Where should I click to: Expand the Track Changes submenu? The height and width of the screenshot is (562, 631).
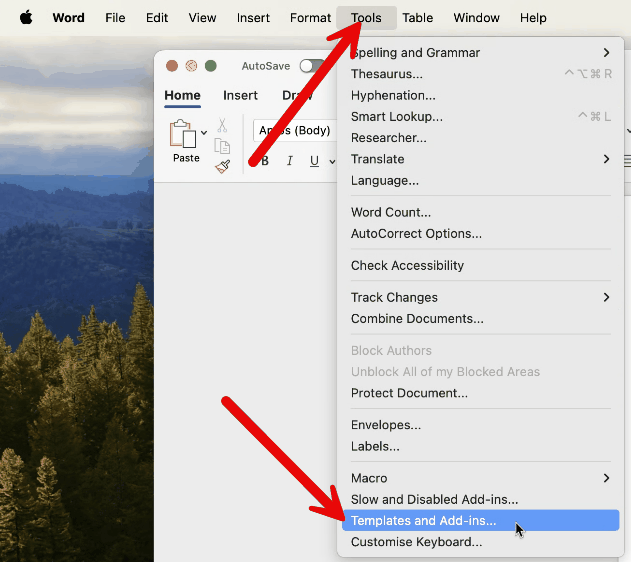tap(480, 297)
